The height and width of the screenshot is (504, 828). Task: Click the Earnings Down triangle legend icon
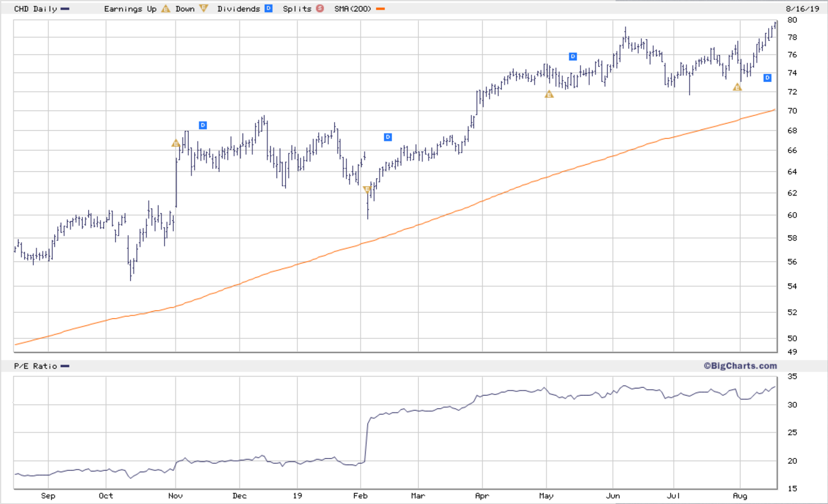(x=204, y=8)
